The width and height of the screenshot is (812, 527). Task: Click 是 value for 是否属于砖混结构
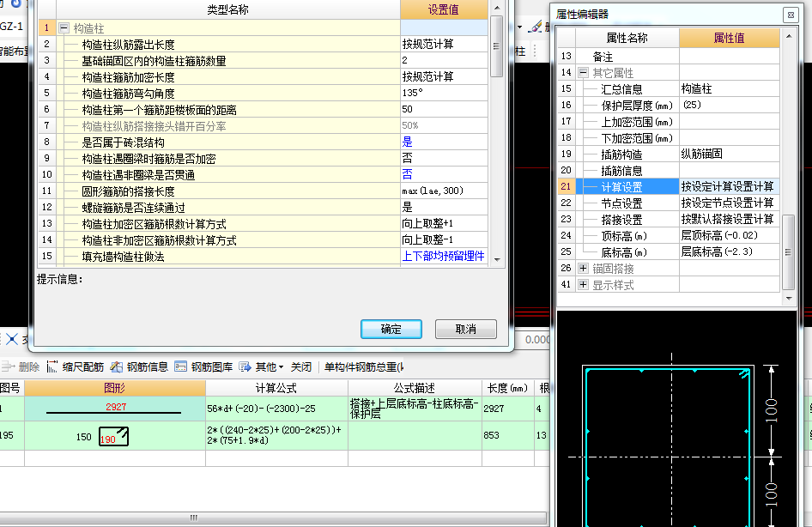point(444,142)
